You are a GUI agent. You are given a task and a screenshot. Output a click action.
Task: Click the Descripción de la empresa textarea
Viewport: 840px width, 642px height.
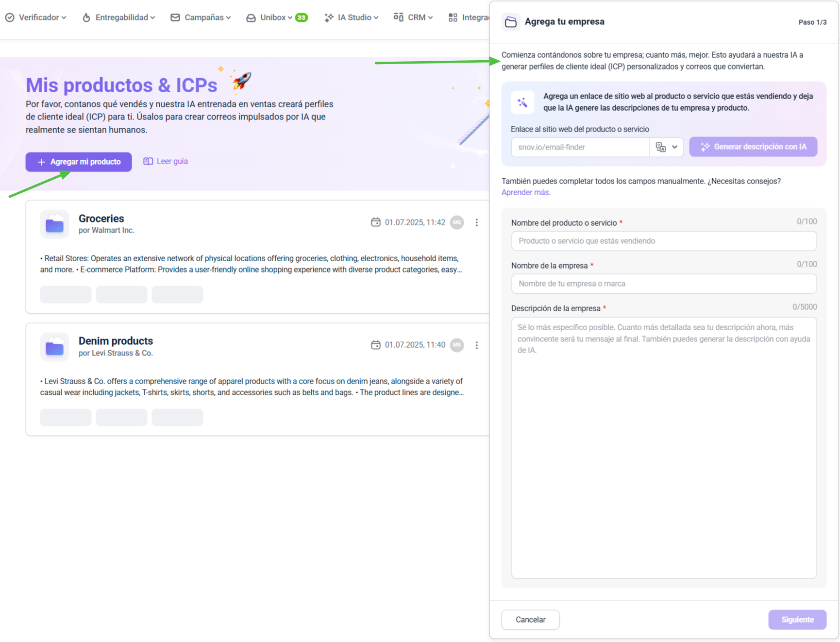[x=664, y=448]
